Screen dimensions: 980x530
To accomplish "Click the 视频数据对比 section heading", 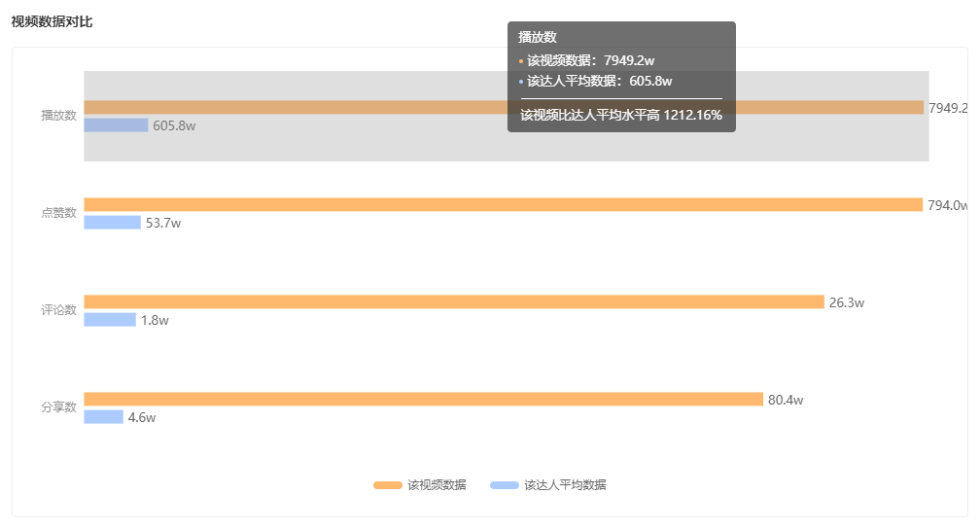I will (52, 21).
